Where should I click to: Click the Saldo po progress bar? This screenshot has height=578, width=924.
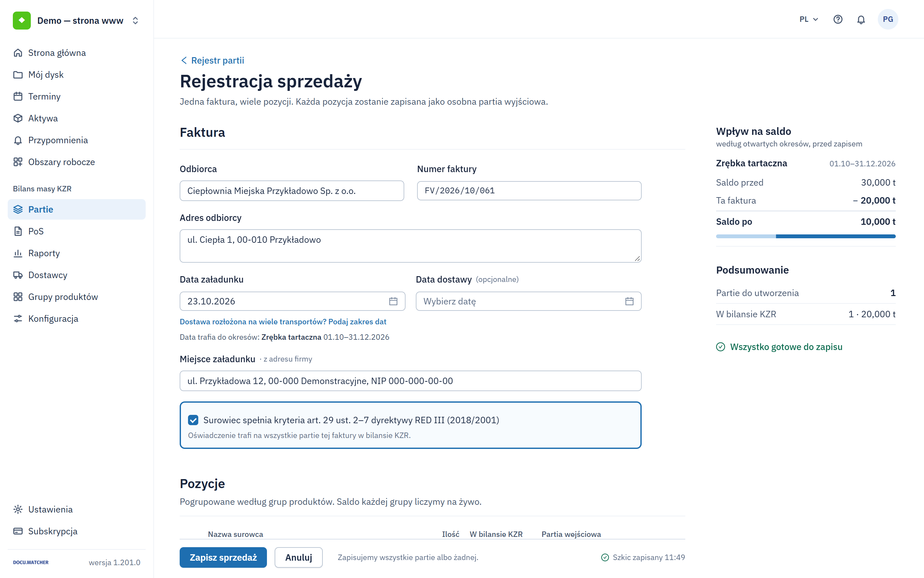pos(806,236)
